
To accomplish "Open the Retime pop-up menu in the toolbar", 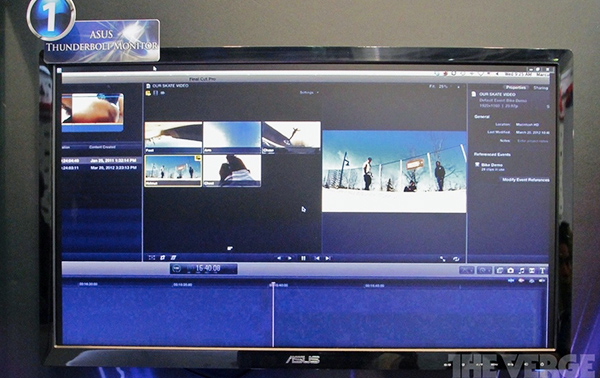I will (484, 270).
